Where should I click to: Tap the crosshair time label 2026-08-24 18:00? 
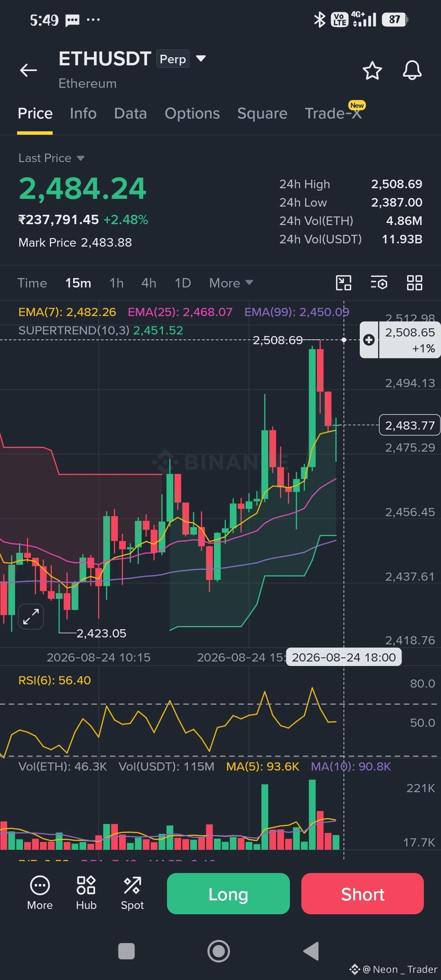click(x=344, y=657)
